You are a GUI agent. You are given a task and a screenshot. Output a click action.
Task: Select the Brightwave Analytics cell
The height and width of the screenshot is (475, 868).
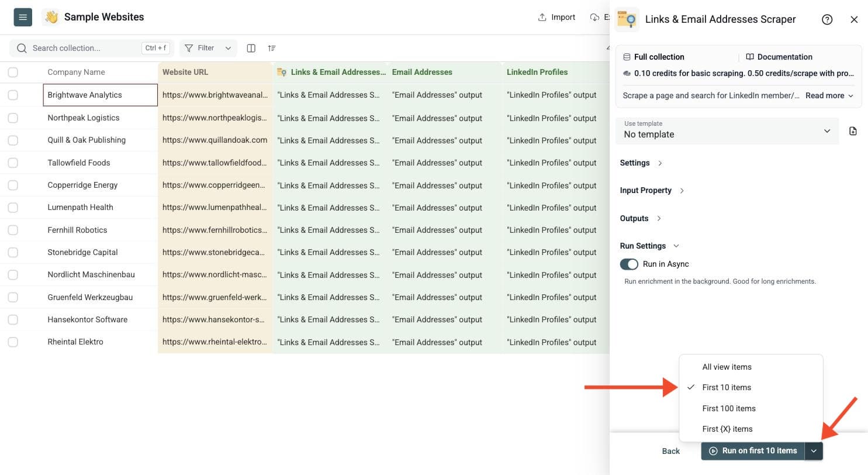tap(101, 95)
